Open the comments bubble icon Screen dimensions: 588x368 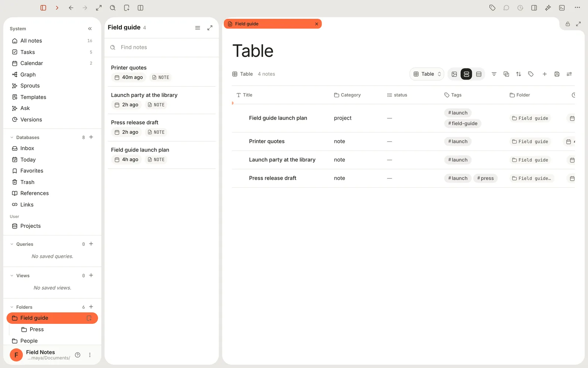[x=506, y=8]
